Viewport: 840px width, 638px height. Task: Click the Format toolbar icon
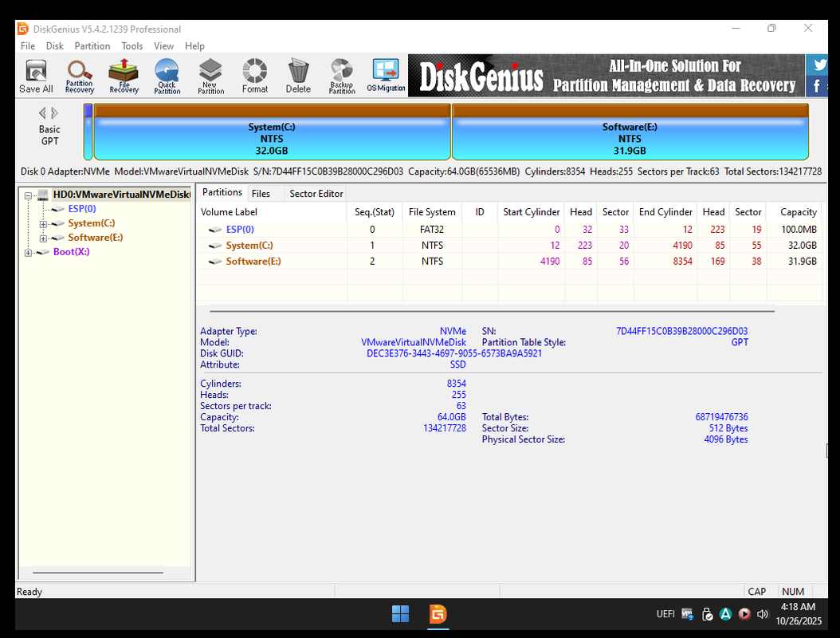click(x=254, y=76)
